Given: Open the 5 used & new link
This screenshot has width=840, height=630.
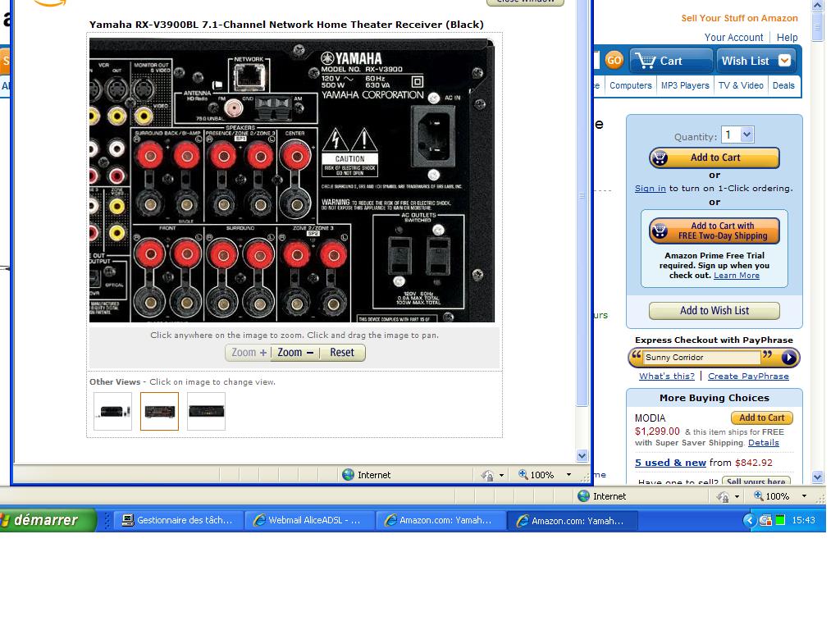Looking at the screenshot, I should point(670,463).
